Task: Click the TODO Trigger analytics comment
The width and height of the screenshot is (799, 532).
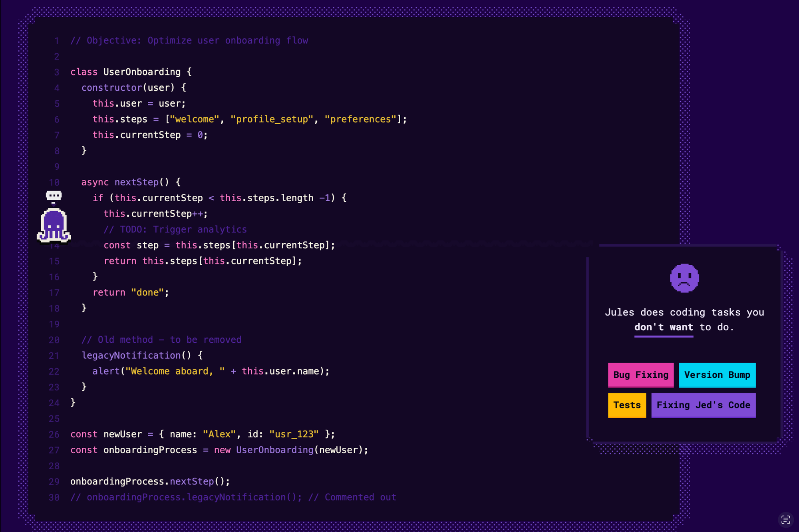Action: tap(175, 229)
